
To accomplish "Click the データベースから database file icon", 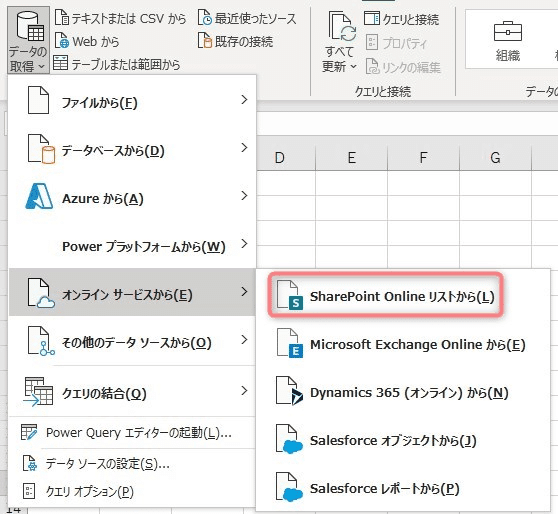I will click(x=41, y=148).
